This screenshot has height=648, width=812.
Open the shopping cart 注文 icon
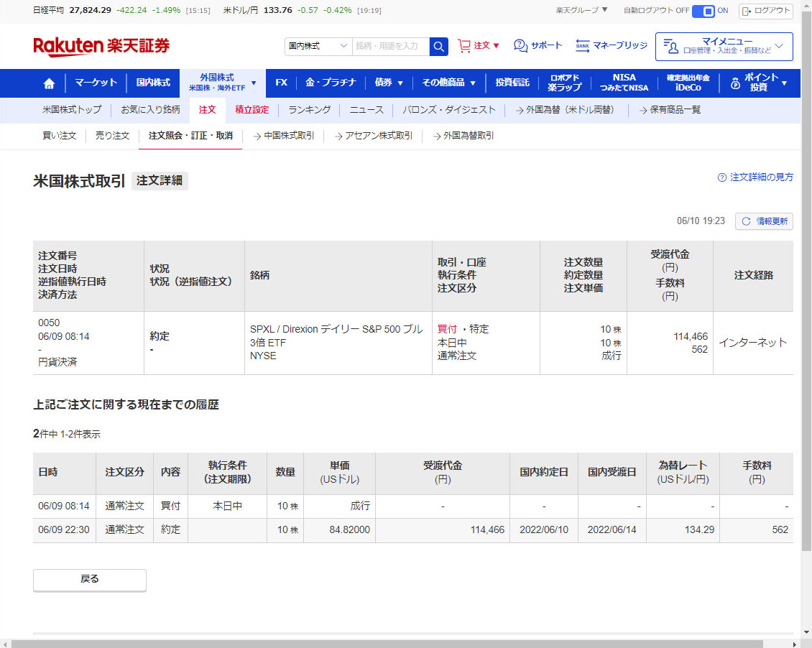tap(465, 46)
